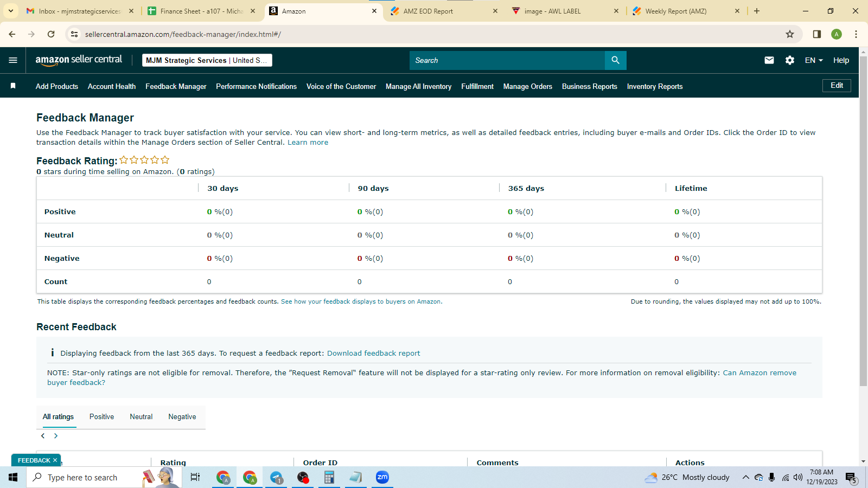This screenshot has height=488, width=868.
Task: Select the Neutral ratings tab
Action: 141,416
